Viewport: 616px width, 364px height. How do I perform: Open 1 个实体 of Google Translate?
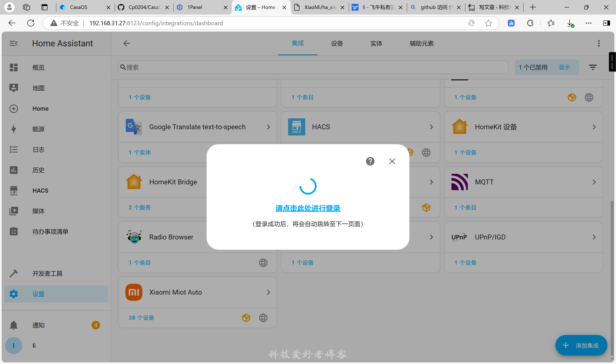[140, 152]
